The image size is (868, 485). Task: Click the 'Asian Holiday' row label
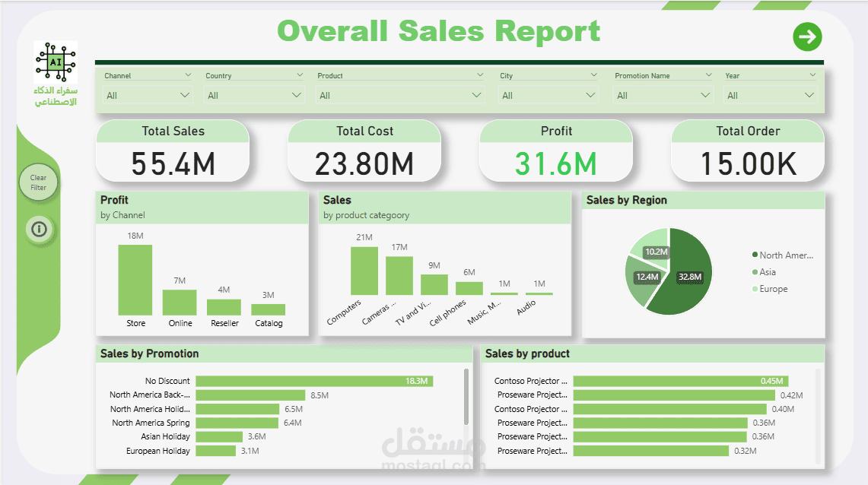coord(165,436)
